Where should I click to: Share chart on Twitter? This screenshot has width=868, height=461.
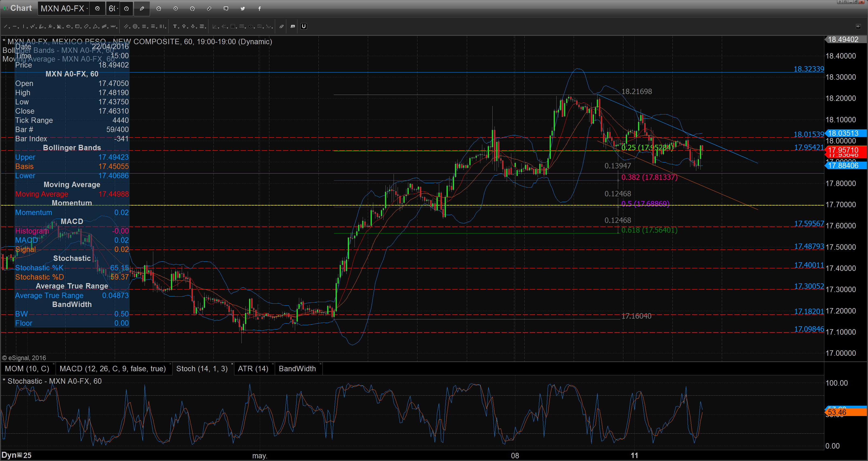[x=242, y=9]
